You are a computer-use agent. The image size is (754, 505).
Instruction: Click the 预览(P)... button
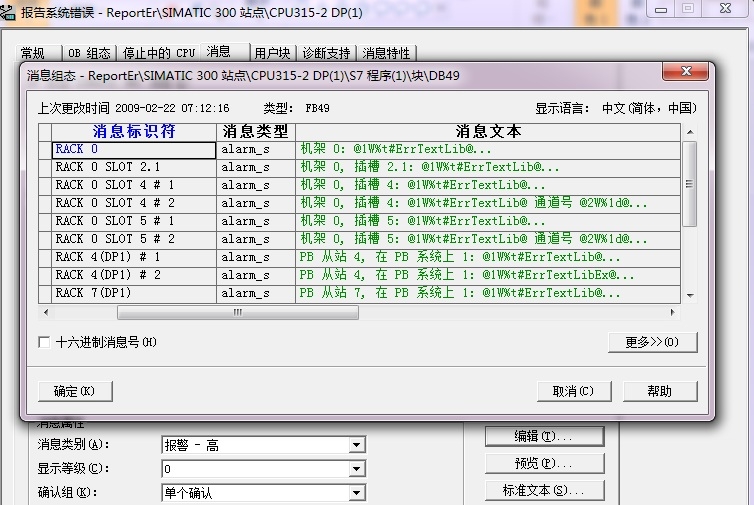pos(544,463)
